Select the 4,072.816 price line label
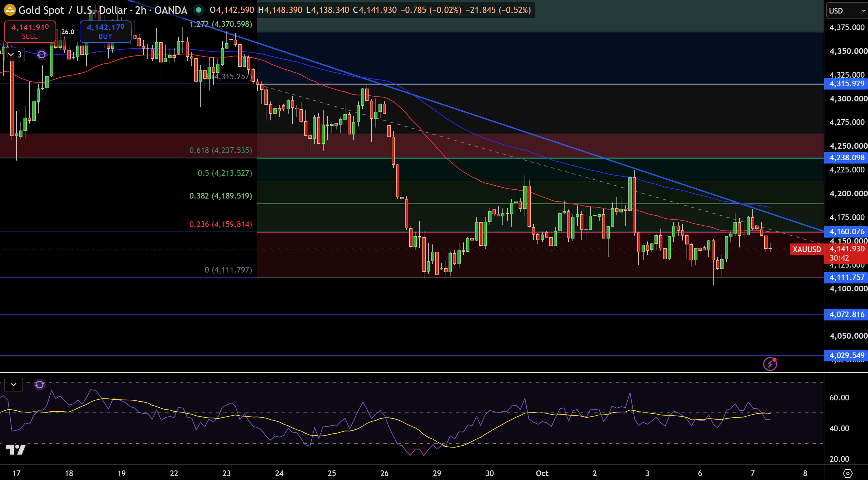 (846, 314)
